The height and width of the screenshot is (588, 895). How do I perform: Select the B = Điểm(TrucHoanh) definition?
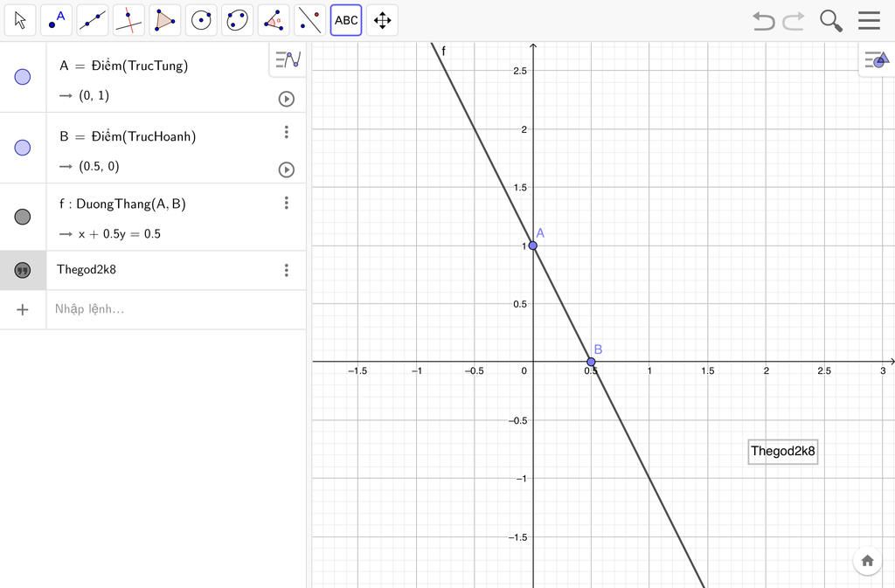128,136
